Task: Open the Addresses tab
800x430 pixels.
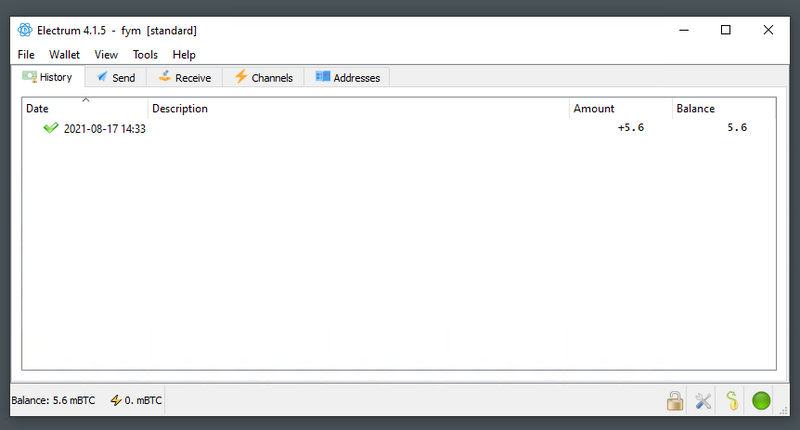Action: pyautogui.click(x=347, y=77)
